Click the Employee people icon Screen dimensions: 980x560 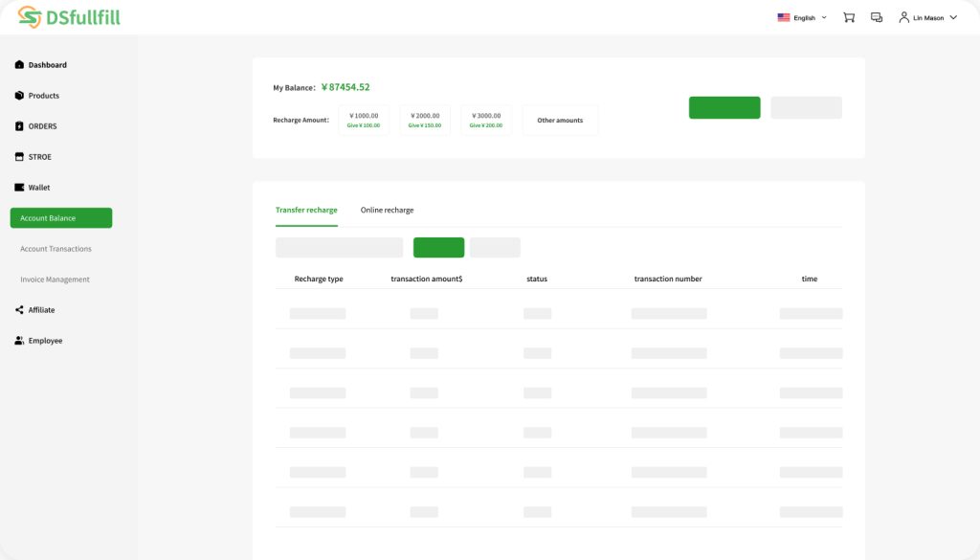pyautogui.click(x=19, y=341)
